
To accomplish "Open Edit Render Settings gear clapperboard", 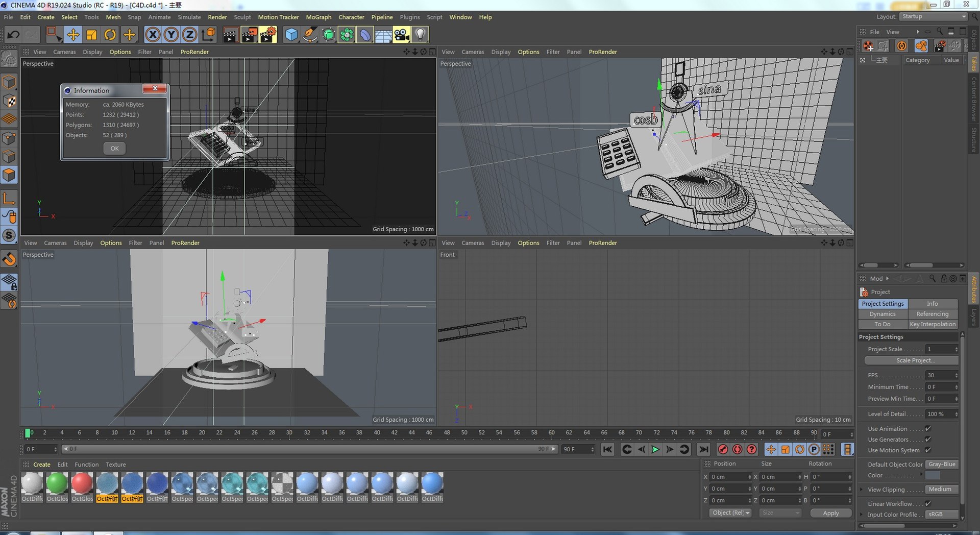I will click(268, 35).
